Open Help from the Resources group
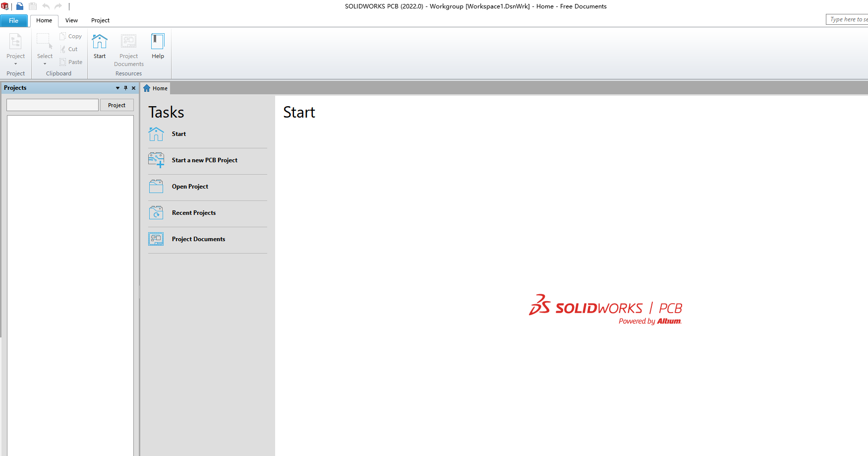The image size is (868, 456). [158, 46]
